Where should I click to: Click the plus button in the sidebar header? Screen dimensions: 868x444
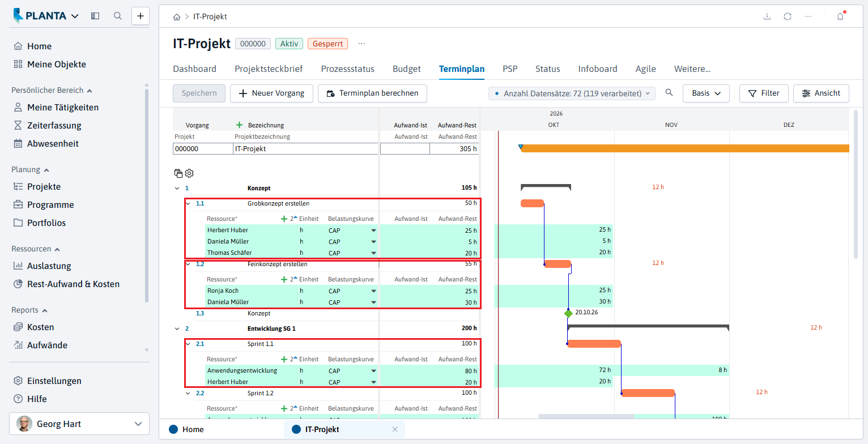(x=141, y=16)
